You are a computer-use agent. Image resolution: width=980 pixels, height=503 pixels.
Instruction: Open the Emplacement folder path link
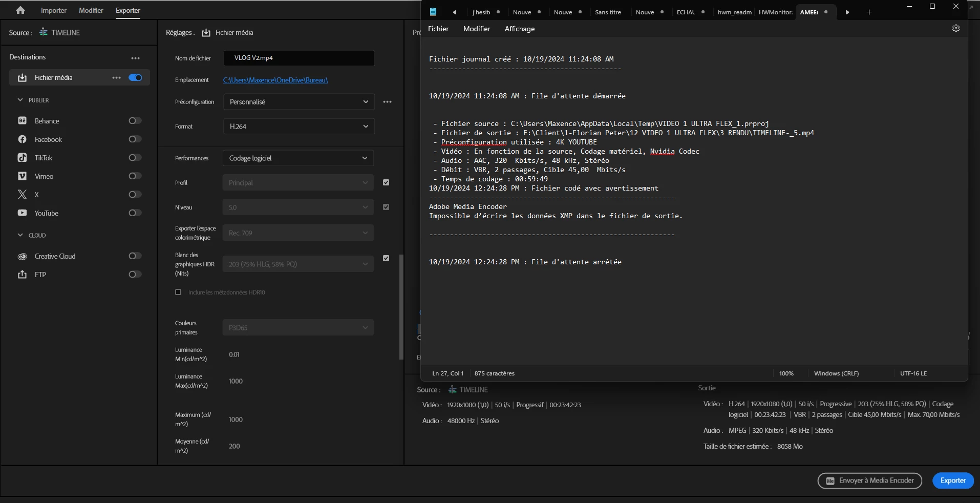[275, 80]
